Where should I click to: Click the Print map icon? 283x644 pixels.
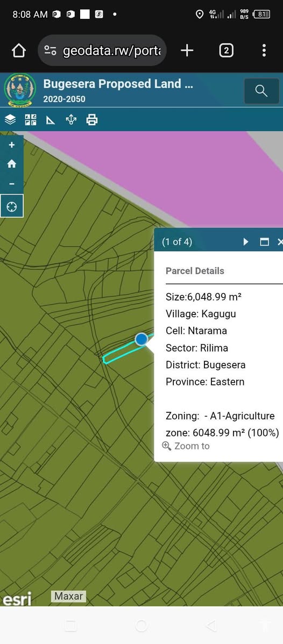tap(91, 120)
